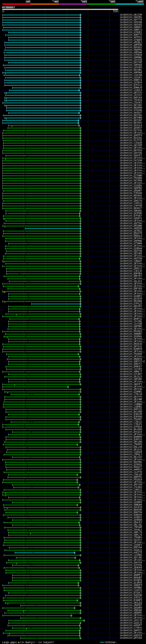The height and width of the screenshot is (644, 146).
Task: Click the cyan ~100% identity color segment
Action: click(130, 4)
